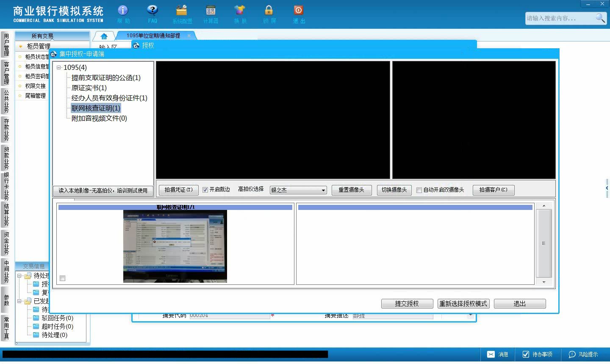
Task: Select 提前支取证明的公函(1) tree item
Action: pos(106,77)
